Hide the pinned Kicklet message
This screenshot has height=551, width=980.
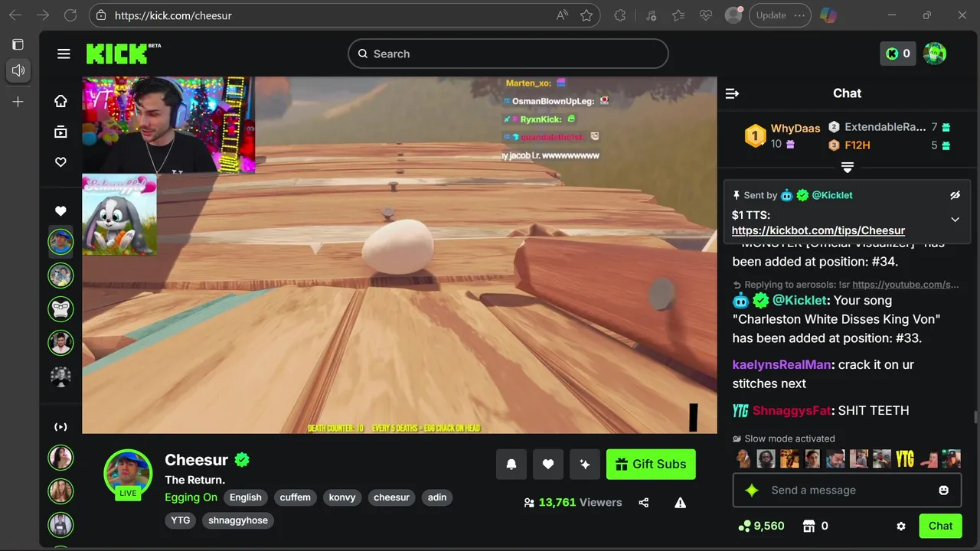[x=955, y=195]
